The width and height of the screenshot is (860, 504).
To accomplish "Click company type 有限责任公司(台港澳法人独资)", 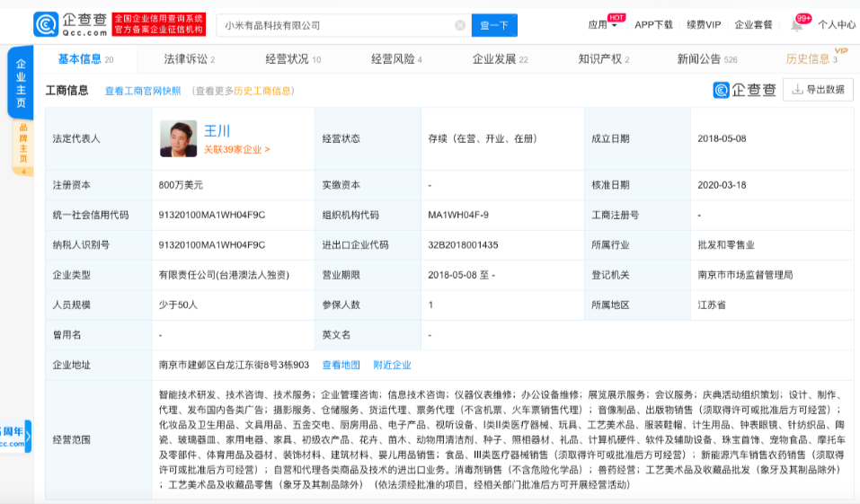I will tap(224, 275).
